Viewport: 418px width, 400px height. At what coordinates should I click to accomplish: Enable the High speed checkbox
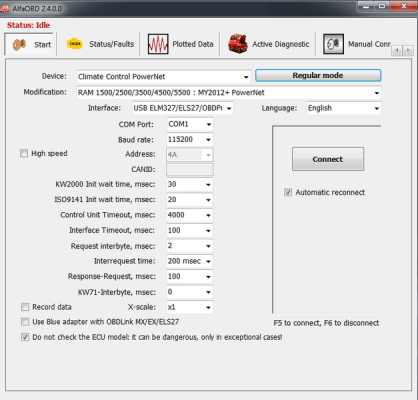(x=24, y=153)
